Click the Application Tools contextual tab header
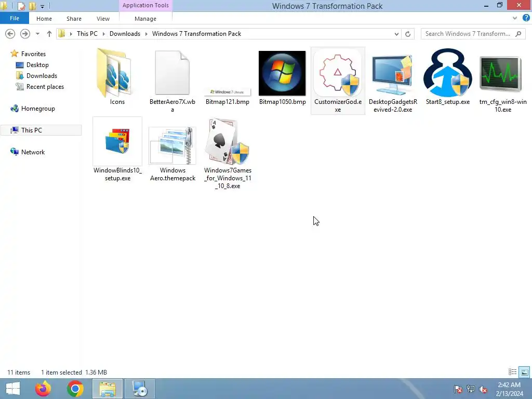532x399 pixels. (x=145, y=5)
